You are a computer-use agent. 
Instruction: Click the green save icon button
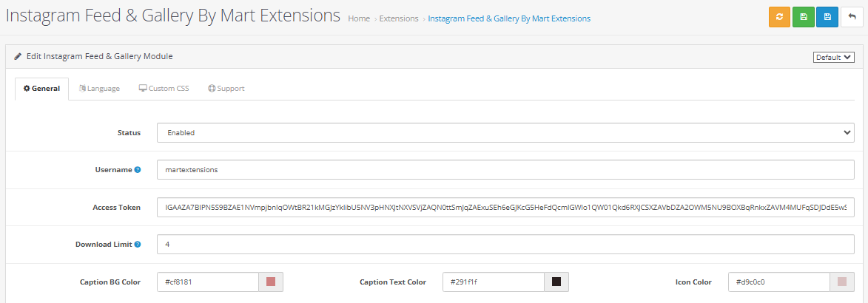pyautogui.click(x=803, y=17)
